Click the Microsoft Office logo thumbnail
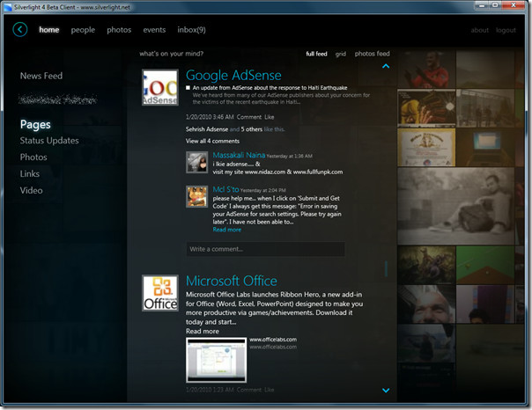 click(x=160, y=293)
